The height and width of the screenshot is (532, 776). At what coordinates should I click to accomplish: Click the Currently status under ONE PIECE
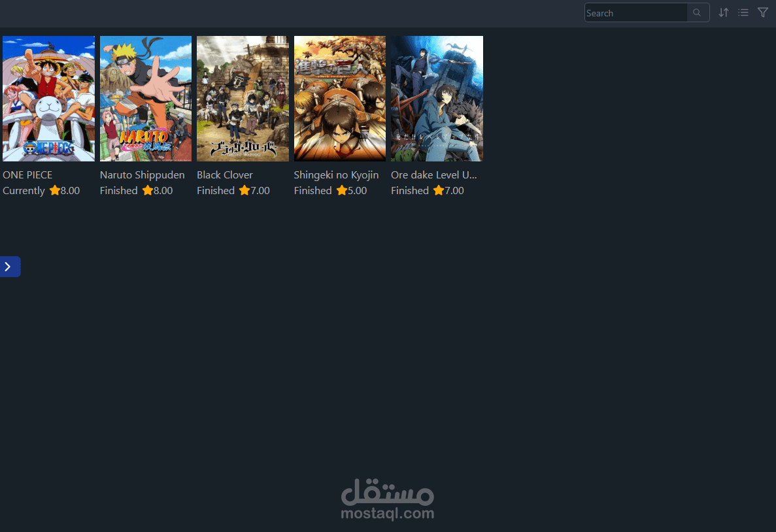pyautogui.click(x=24, y=191)
